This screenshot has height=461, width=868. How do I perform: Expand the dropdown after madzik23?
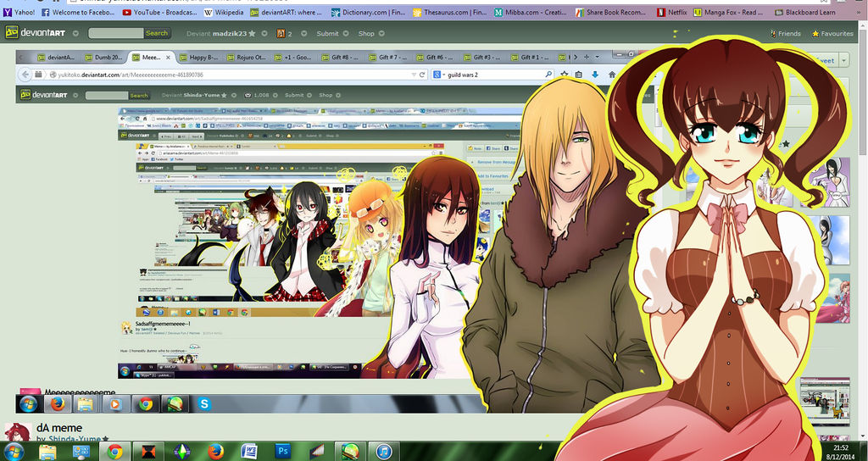pos(264,33)
